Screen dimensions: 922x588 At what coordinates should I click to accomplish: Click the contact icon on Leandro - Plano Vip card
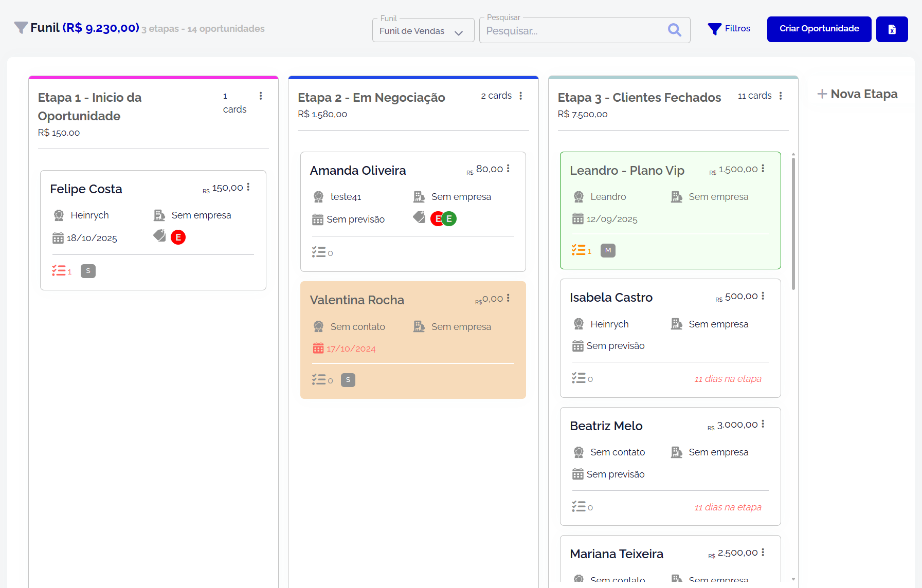(578, 196)
